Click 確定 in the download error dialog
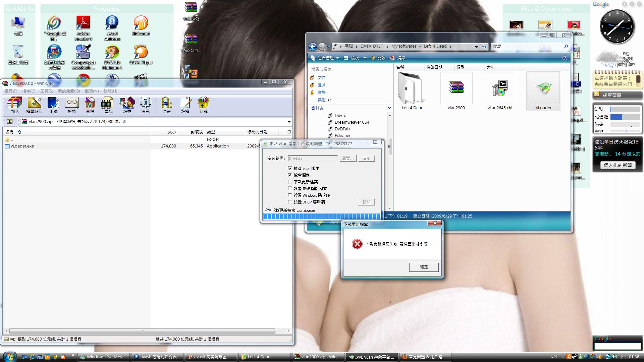644x362 pixels. tap(424, 267)
